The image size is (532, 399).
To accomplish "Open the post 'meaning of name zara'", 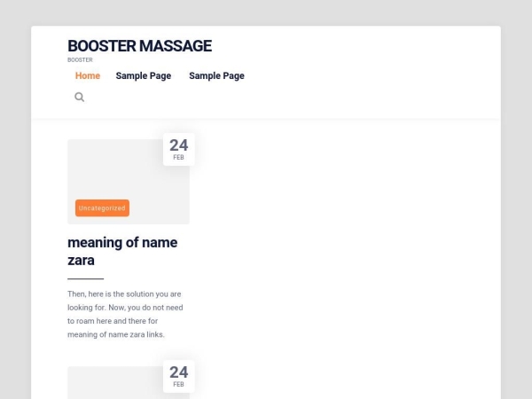I will click(x=122, y=251).
